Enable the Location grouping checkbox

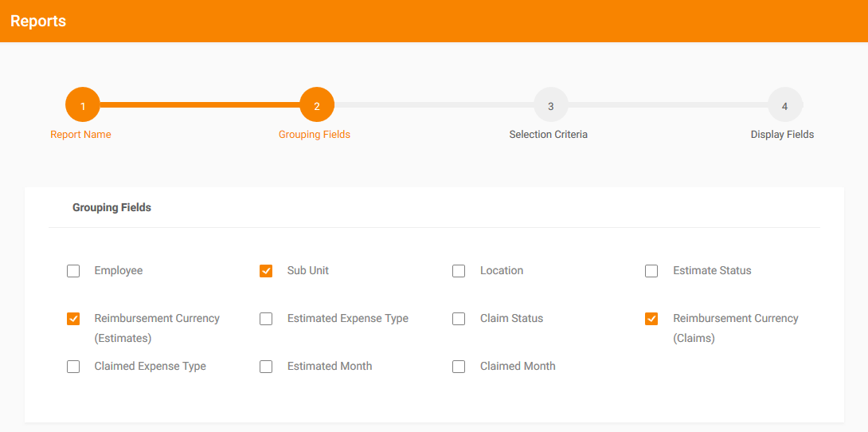click(x=459, y=271)
